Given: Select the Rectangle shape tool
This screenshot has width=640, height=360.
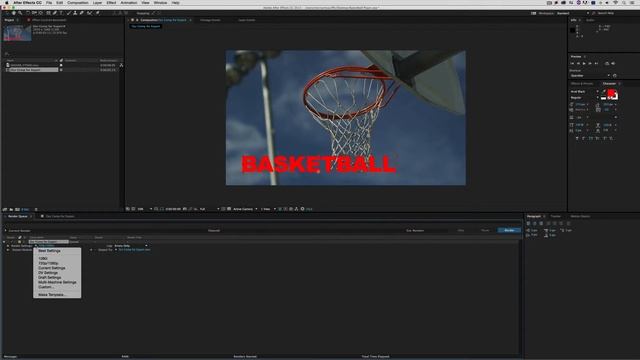Looking at the screenshot, I should [48, 13].
